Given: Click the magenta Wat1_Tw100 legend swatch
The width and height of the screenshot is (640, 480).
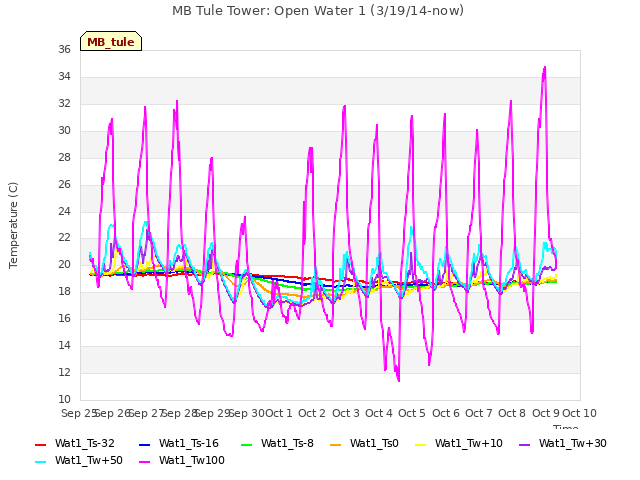Looking at the screenshot, I should pos(144,462).
